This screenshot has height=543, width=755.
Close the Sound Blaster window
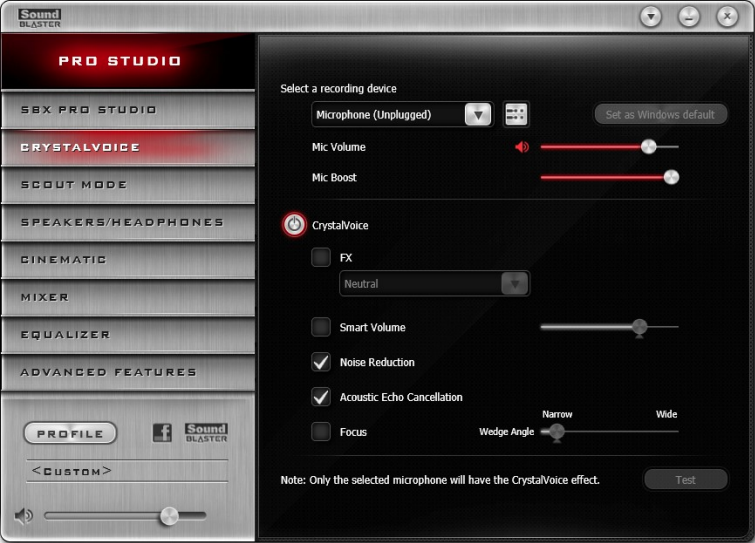click(x=727, y=17)
